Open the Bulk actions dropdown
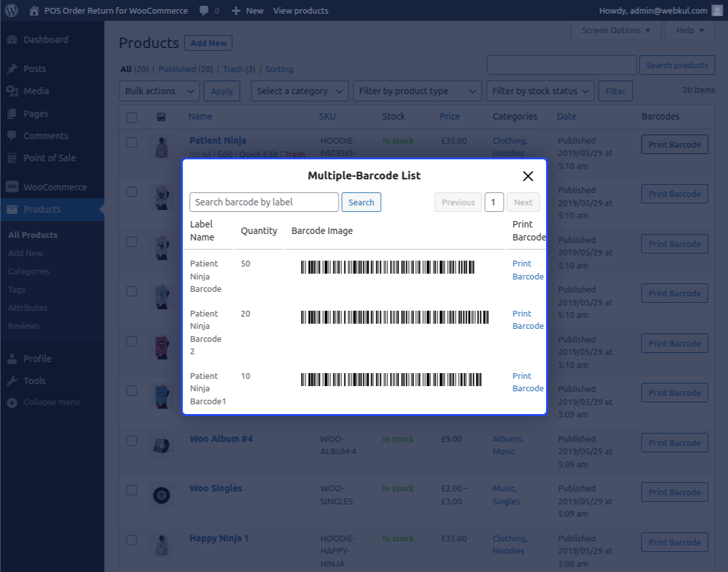Viewport: 728px width, 572px height. point(159,90)
